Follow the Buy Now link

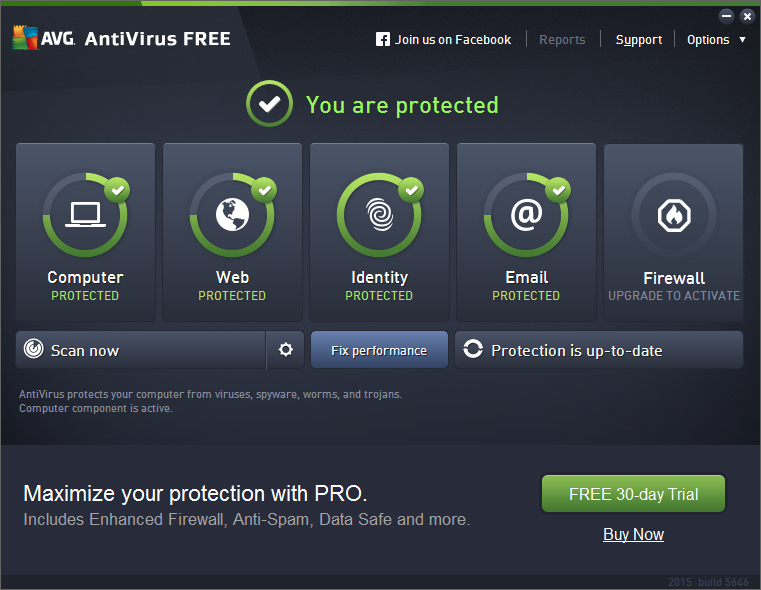point(633,534)
